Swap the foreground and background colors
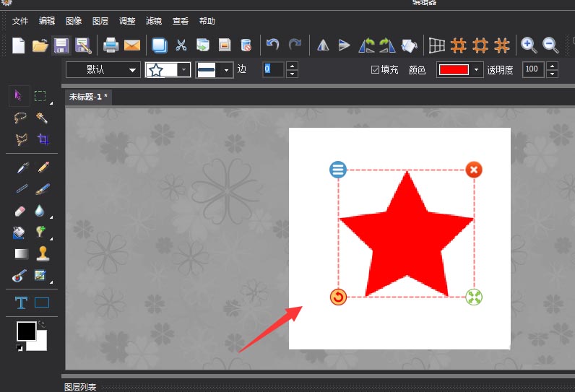 click(x=42, y=324)
